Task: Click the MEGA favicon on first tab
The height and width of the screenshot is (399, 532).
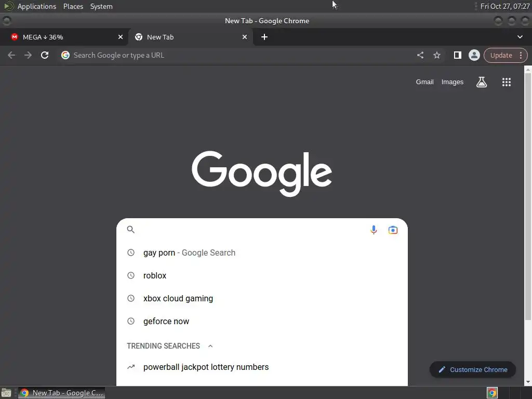Action: (x=14, y=37)
